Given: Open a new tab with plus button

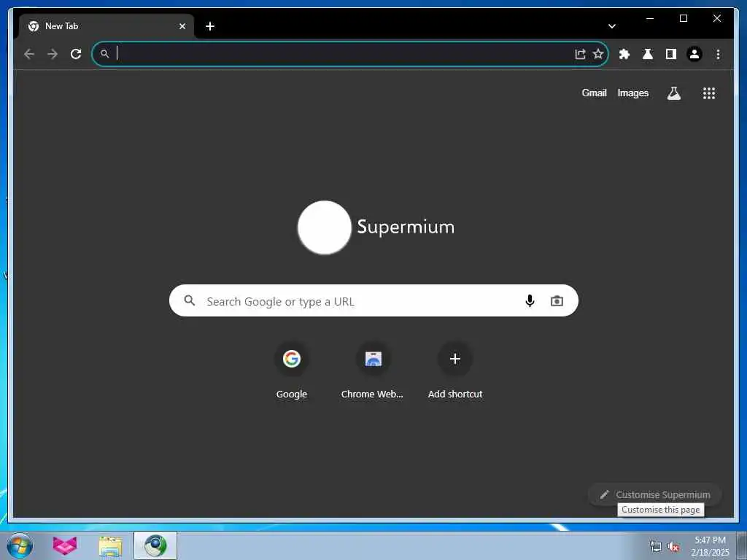Looking at the screenshot, I should pos(210,26).
